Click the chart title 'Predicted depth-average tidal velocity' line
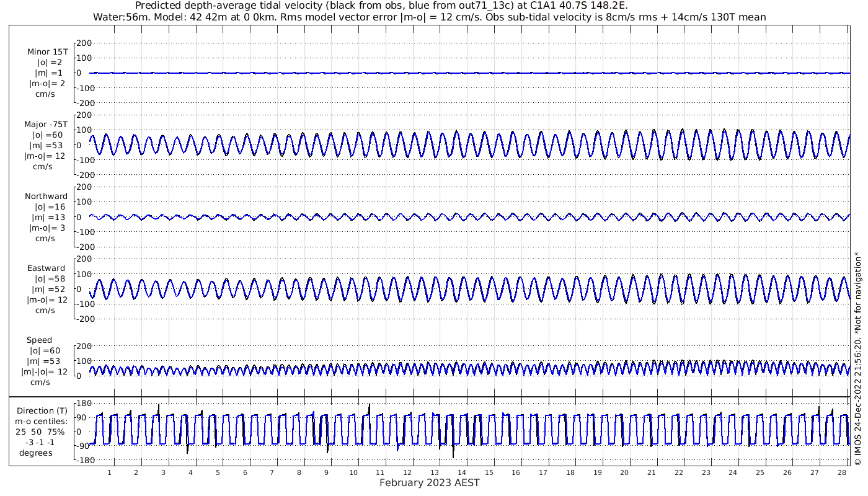 coord(381,6)
